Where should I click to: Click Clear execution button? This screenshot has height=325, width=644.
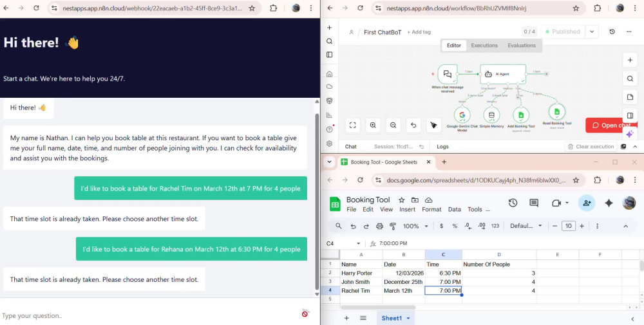(591, 147)
